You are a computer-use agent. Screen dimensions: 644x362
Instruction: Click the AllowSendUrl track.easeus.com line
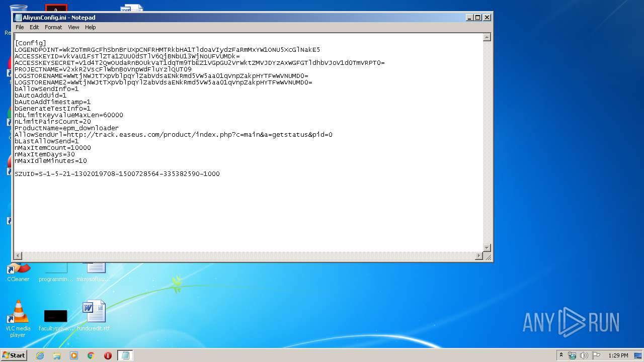tap(174, 135)
